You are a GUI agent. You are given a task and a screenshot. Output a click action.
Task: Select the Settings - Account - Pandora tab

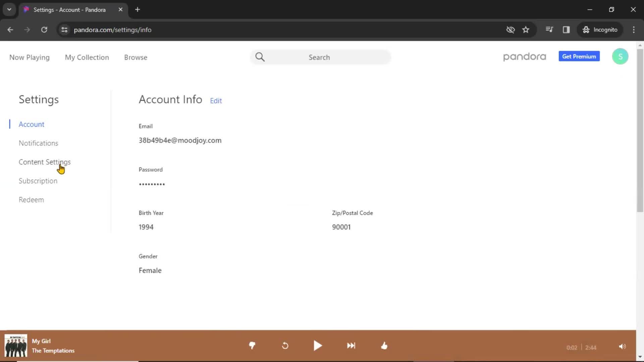coord(73,10)
